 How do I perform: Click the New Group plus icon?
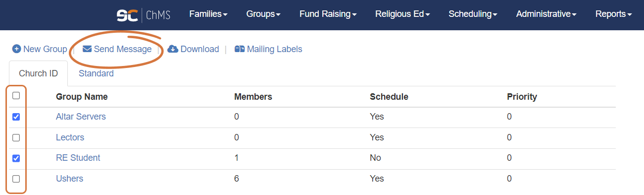[x=17, y=49]
